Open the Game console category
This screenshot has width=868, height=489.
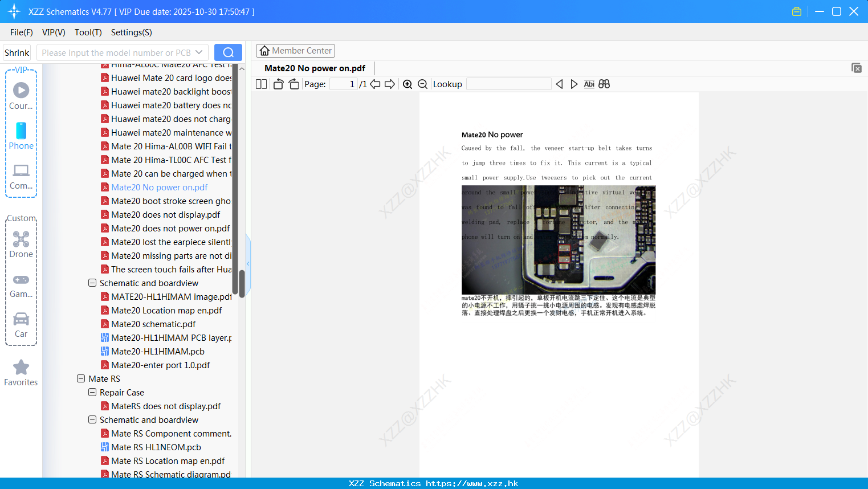tap(21, 286)
